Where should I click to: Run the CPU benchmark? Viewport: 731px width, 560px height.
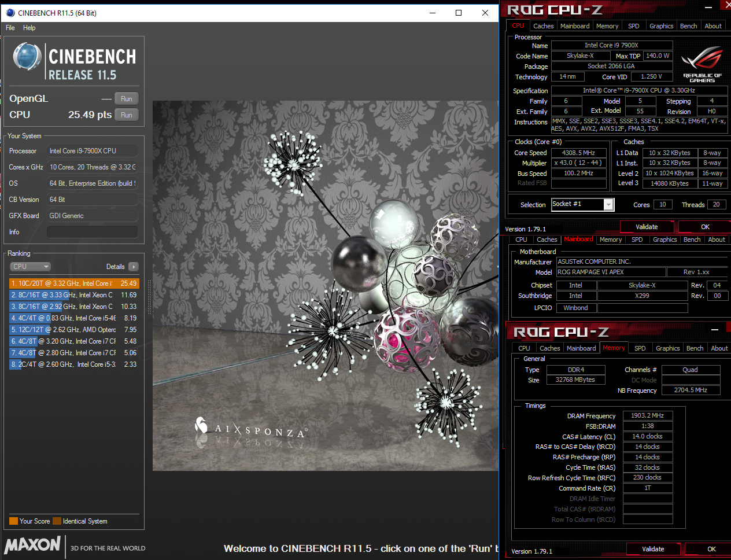pos(127,115)
